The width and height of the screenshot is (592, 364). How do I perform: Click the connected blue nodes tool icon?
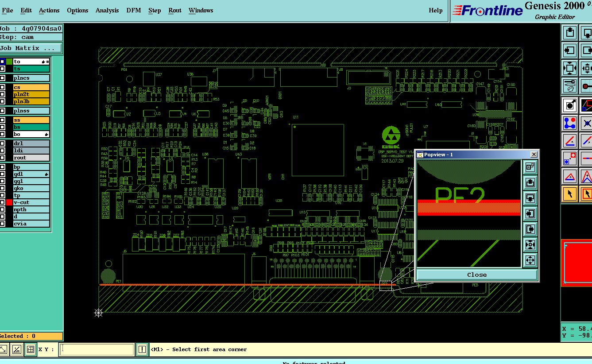click(570, 123)
